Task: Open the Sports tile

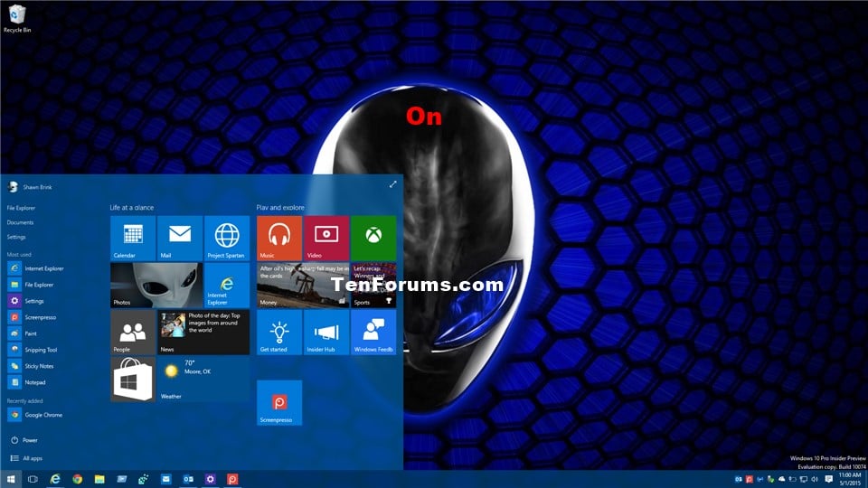Action: pyautogui.click(x=373, y=285)
